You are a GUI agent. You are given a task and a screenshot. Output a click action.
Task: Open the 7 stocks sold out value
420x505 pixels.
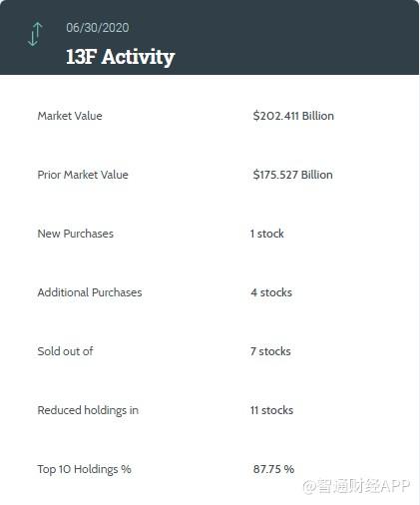pos(270,351)
